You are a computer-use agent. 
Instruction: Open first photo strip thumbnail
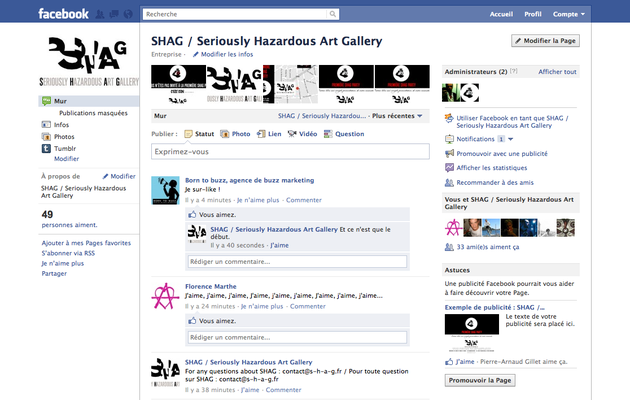178,84
